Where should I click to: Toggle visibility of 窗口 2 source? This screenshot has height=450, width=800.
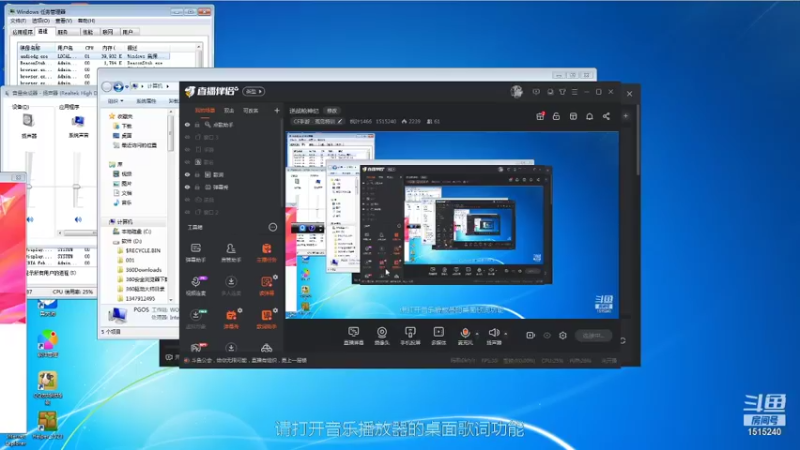(x=187, y=212)
